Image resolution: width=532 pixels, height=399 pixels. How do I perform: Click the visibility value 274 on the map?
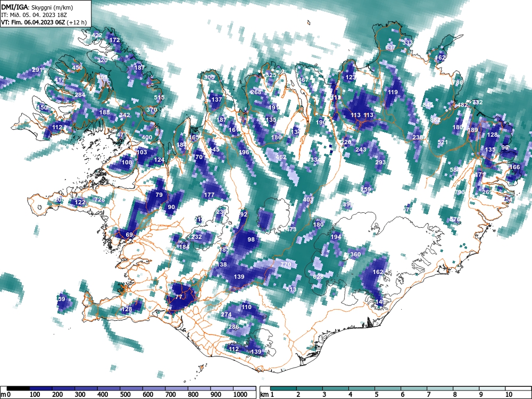tap(226, 314)
